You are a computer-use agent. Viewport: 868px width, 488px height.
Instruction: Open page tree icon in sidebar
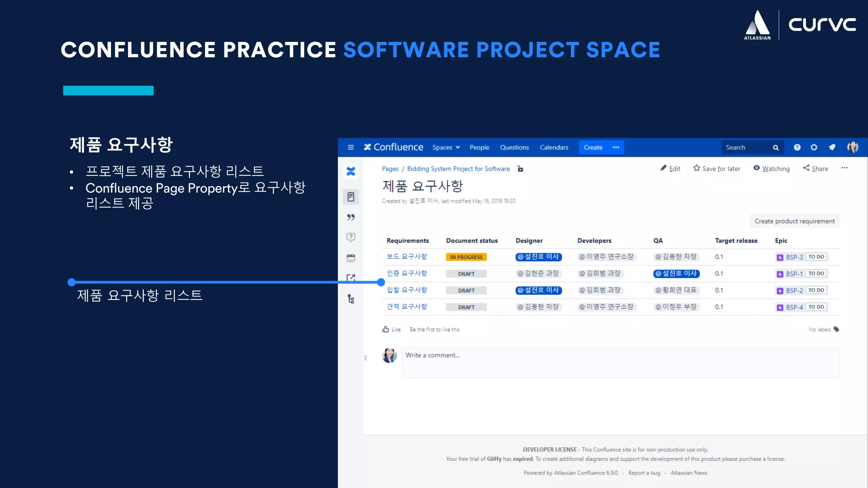point(351,299)
